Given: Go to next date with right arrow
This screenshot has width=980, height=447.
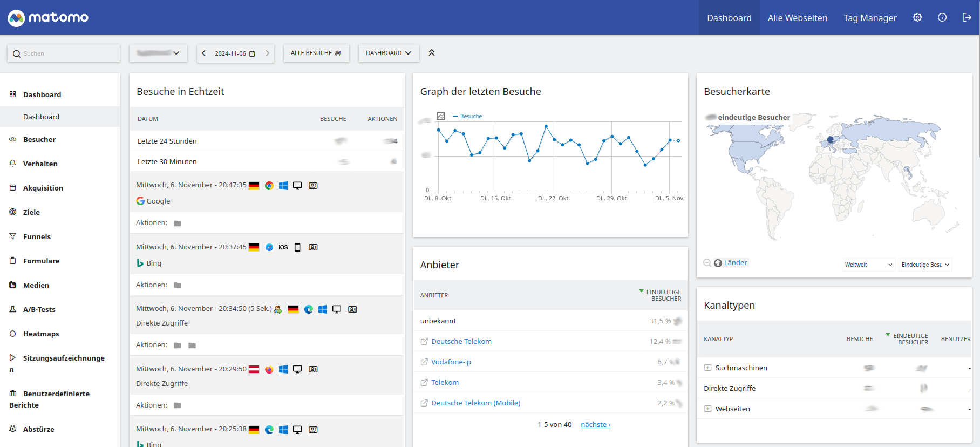Looking at the screenshot, I should click(x=267, y=53).
